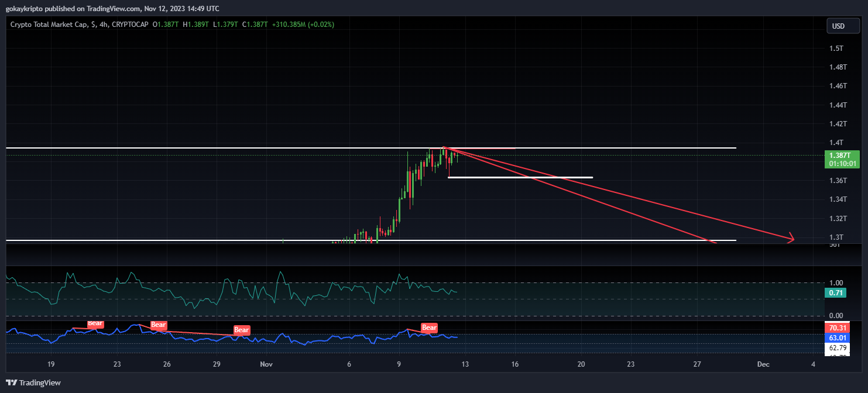Screen dimensions: 868x393
Task: Click the 1.5T price axis label
Action: click(836, 48)
